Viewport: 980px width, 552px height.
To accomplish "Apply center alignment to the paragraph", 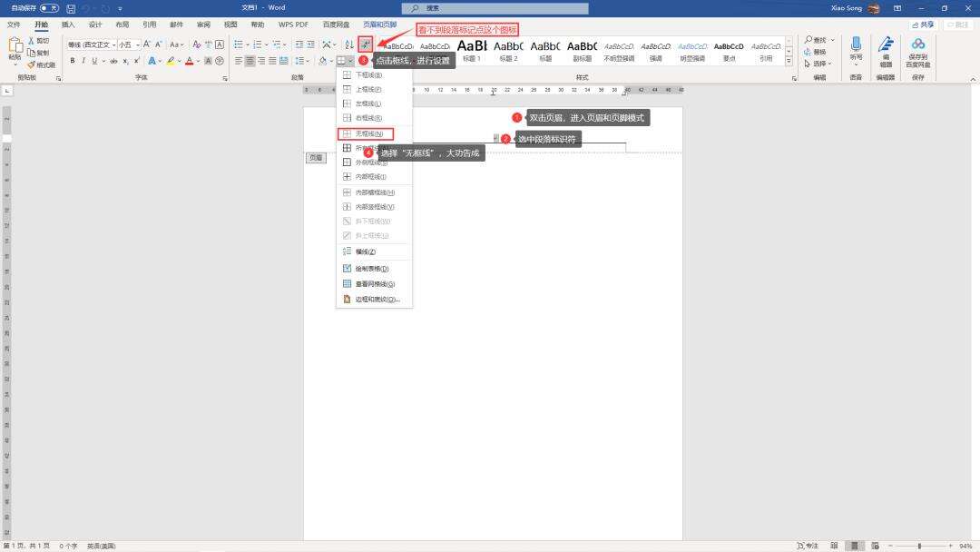I will click(250, 61).
